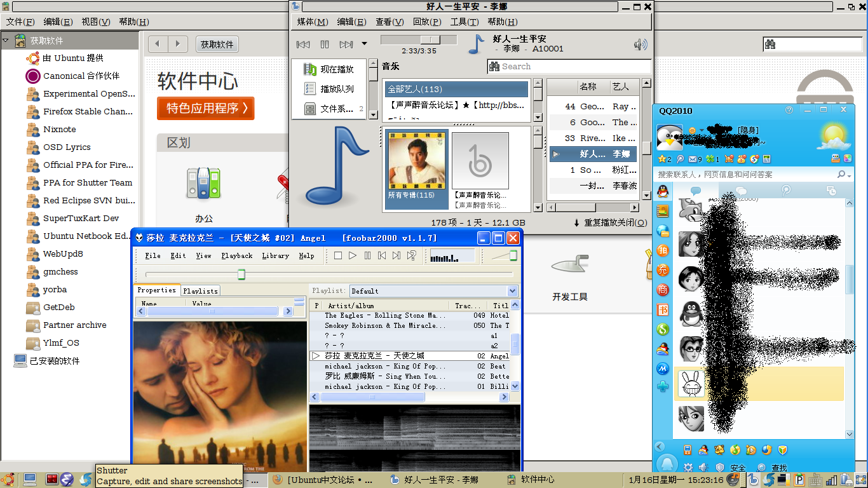Click next track icon in Banshee

pyautogui.click(x=346, y=44)
